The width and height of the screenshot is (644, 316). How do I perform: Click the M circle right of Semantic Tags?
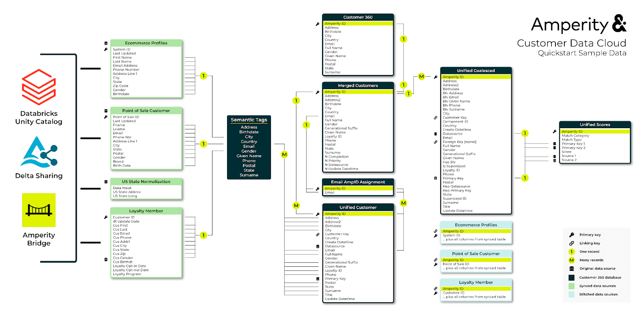(x=285, y=154)
